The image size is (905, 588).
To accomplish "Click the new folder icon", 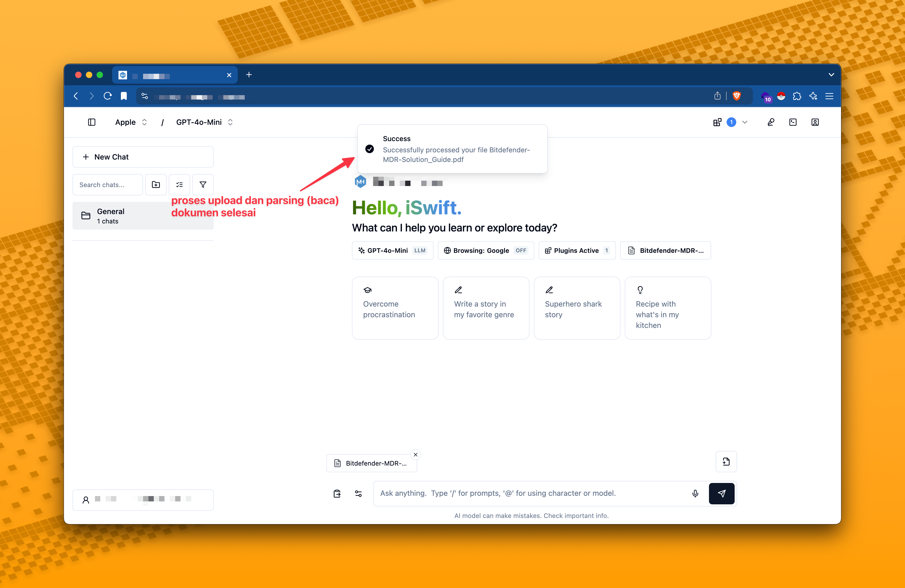I will click(156, 185).
